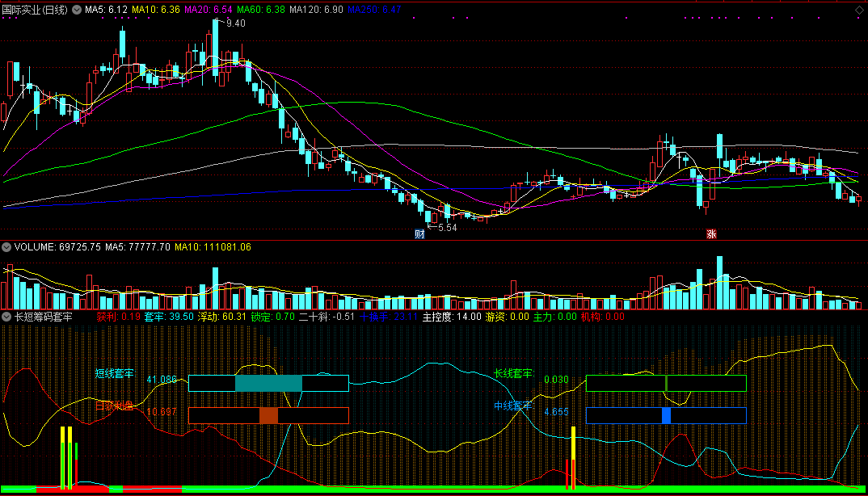
Task: Click the 锁定: 0.70 value
Action: pos(273,317)
